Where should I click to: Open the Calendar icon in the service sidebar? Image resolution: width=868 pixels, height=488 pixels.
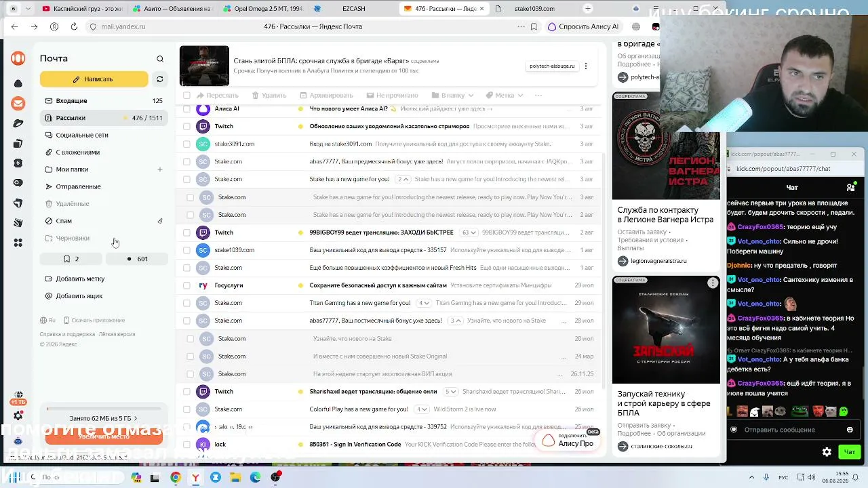coord(18,163)
